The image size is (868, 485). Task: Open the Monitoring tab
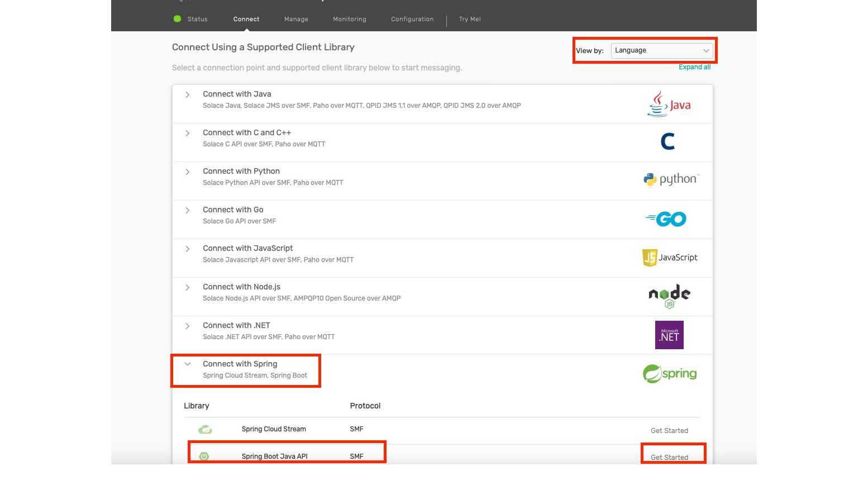pyautogui.click(x=350, y=19)
